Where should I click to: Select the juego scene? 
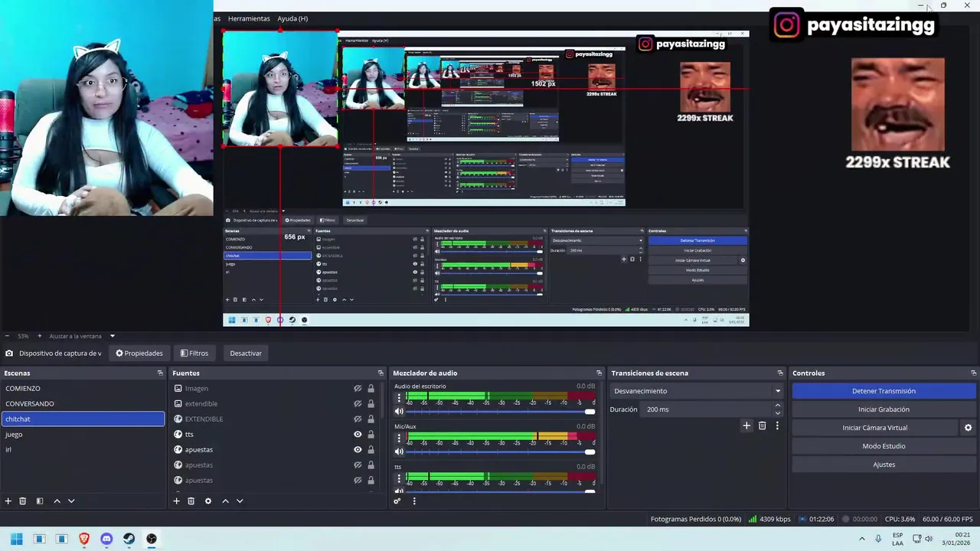click(x=83, y=435)
